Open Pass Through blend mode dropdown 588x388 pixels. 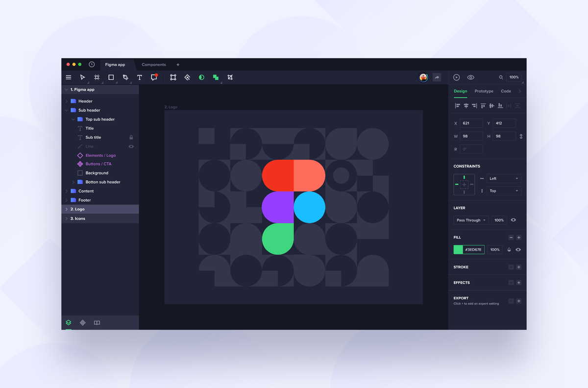tap(471, 220)
